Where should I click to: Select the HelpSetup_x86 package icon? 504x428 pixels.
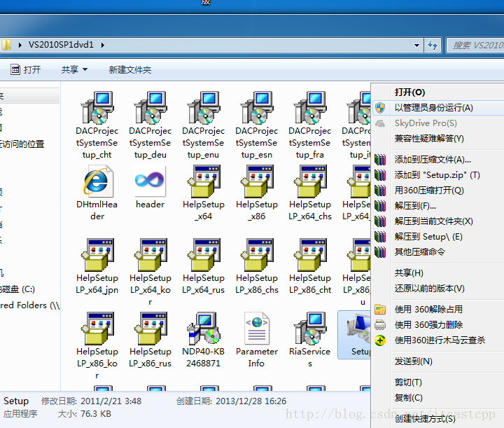pyautogui.click(x=256, y=181)
